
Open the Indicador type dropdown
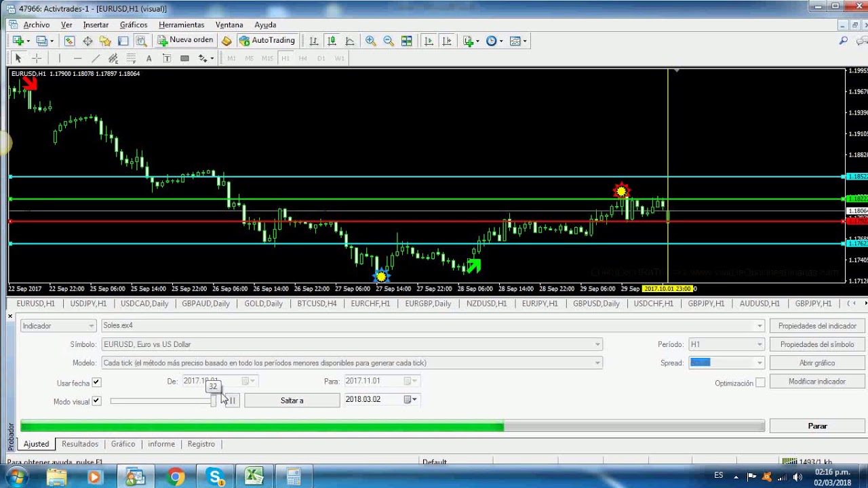tap(58, 326)
